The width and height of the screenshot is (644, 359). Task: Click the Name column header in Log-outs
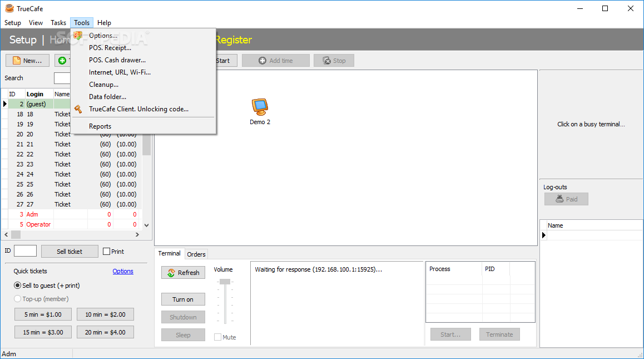coord(595,225)
